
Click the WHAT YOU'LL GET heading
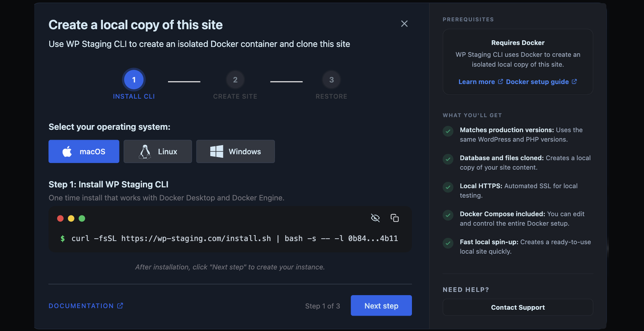(x=472, y=115)
